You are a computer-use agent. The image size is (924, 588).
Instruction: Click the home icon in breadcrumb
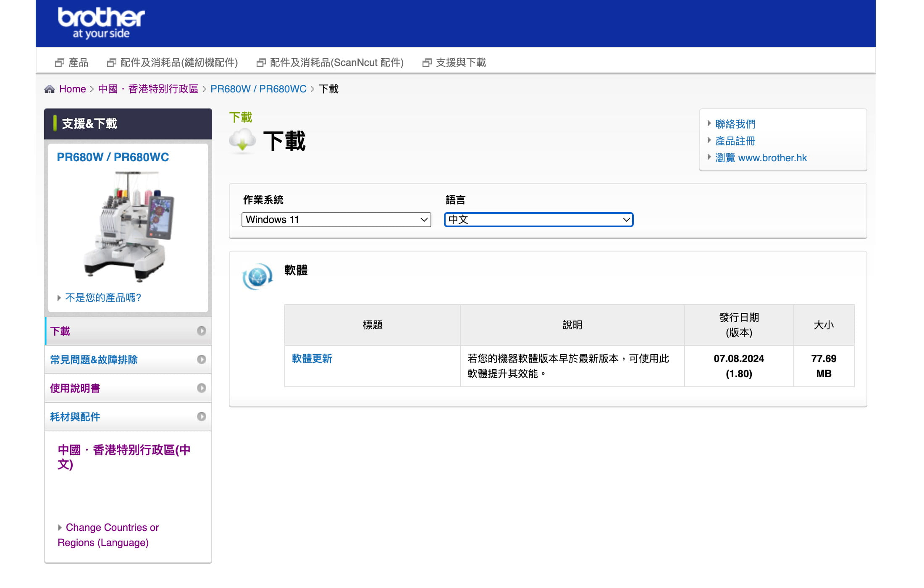click(x=50, y=89)
